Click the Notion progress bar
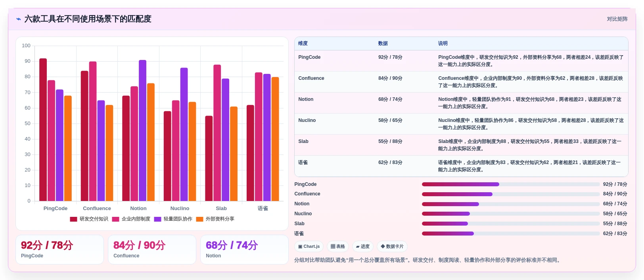644x280 pixels. pyautogui.click(x=511, y=204)
